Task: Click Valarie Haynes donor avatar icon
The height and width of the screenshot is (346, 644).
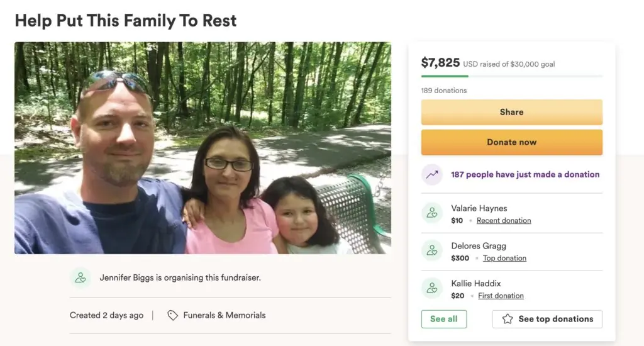Action: (431, 213)
